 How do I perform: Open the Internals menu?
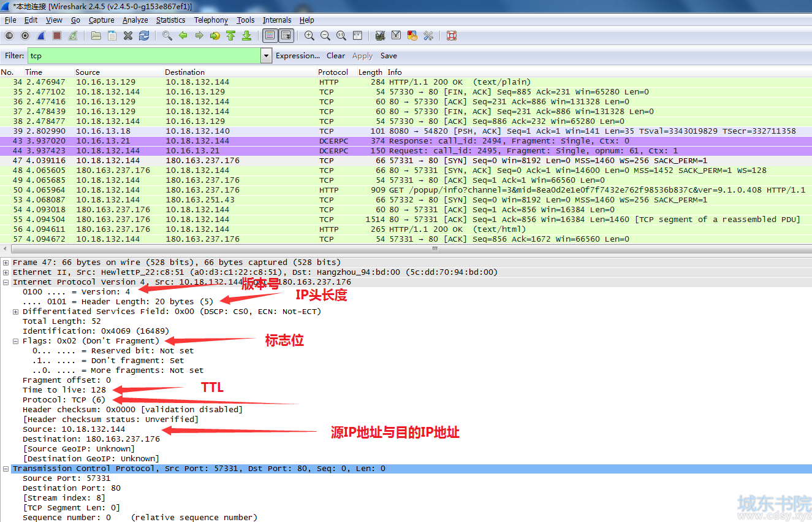277,20
